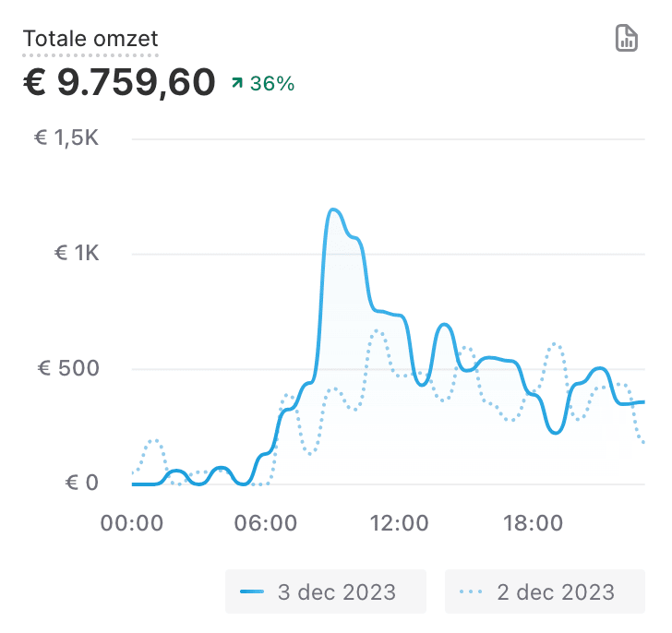Click the solid line swatch for 3 dec 2023

252,591
